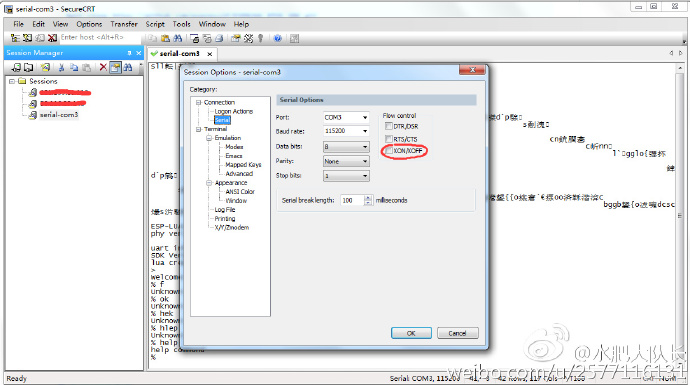The height and width of the screenshot is (385, 690).
Task: Click the Serial break length spinner arrows
Action: pyautogui.click(x=368, y=200)
